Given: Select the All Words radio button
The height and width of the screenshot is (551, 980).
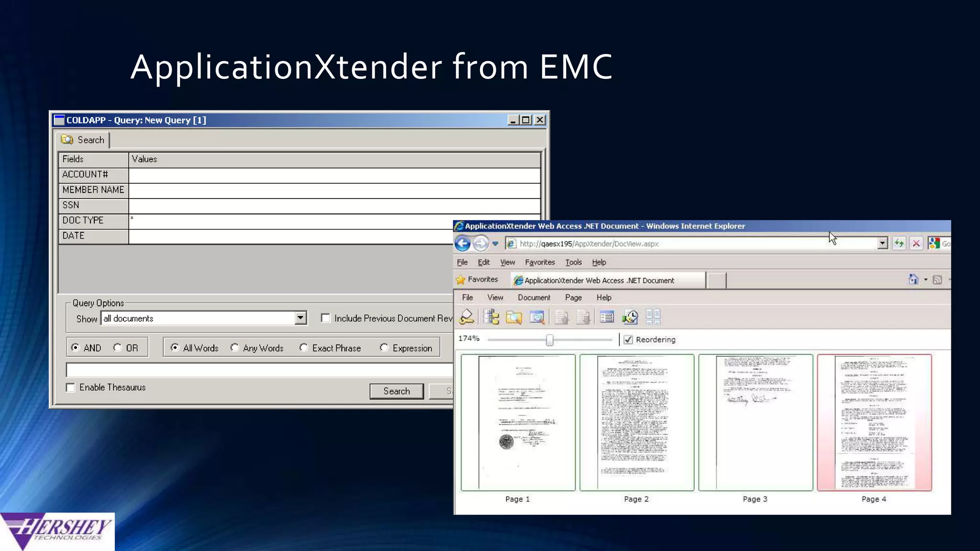Looking at the screenshot, I should point(175,348).
